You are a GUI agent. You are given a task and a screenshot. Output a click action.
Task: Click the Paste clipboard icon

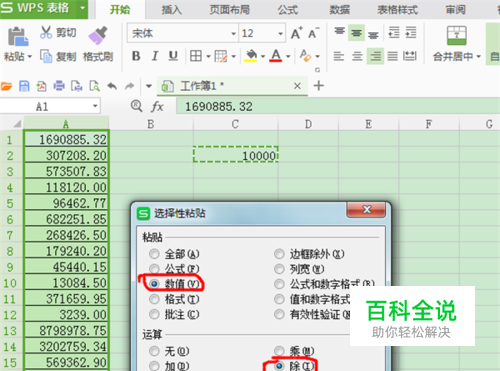(18, 37)
